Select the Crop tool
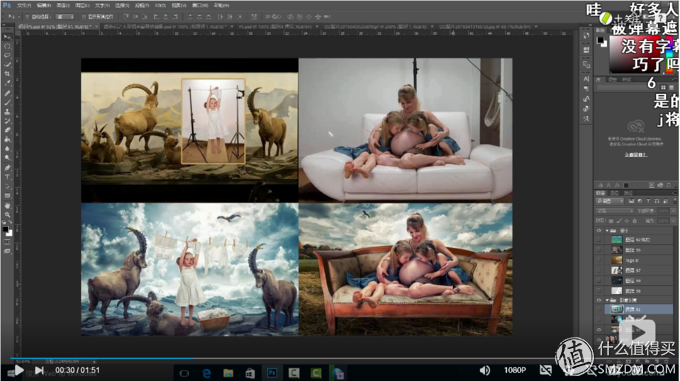Image resolution: width=680 pixels, height=381 pixels. 7,74
